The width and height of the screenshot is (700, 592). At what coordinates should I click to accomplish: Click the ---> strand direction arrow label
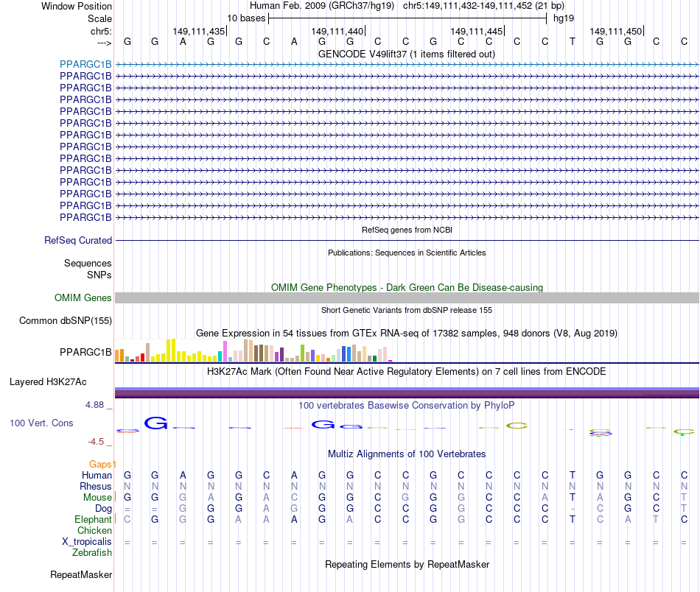(104, 43)
